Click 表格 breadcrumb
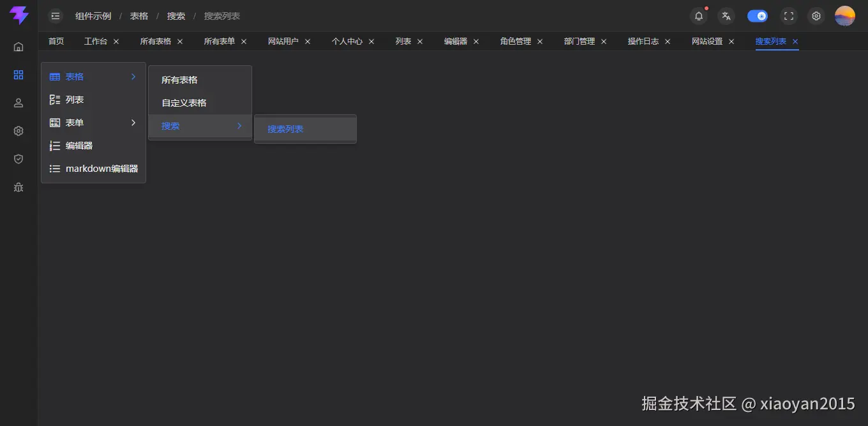868x426 pixels. 139,16
